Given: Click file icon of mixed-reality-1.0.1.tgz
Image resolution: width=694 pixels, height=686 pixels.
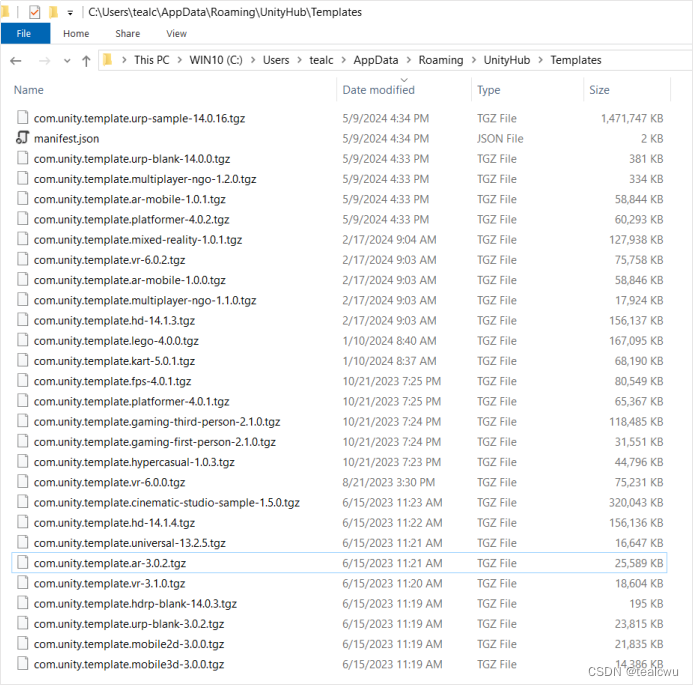Looking at the screenshot, I should tap(23, 239).
